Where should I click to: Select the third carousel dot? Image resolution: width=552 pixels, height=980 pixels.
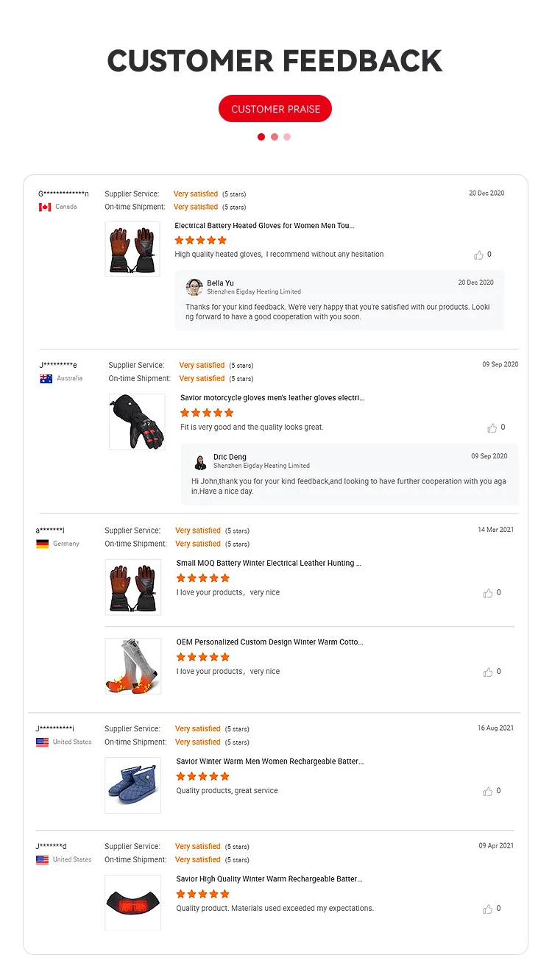tap(287, 137)
